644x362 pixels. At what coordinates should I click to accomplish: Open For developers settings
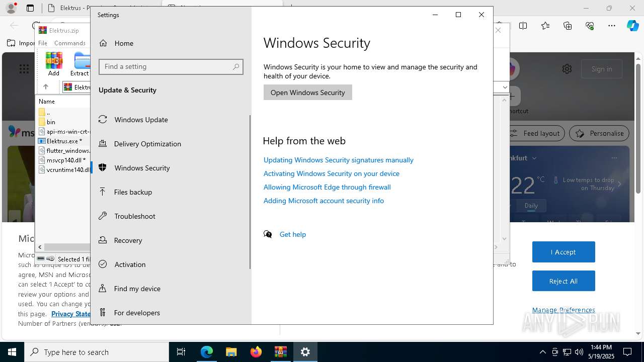click(171, 313)
